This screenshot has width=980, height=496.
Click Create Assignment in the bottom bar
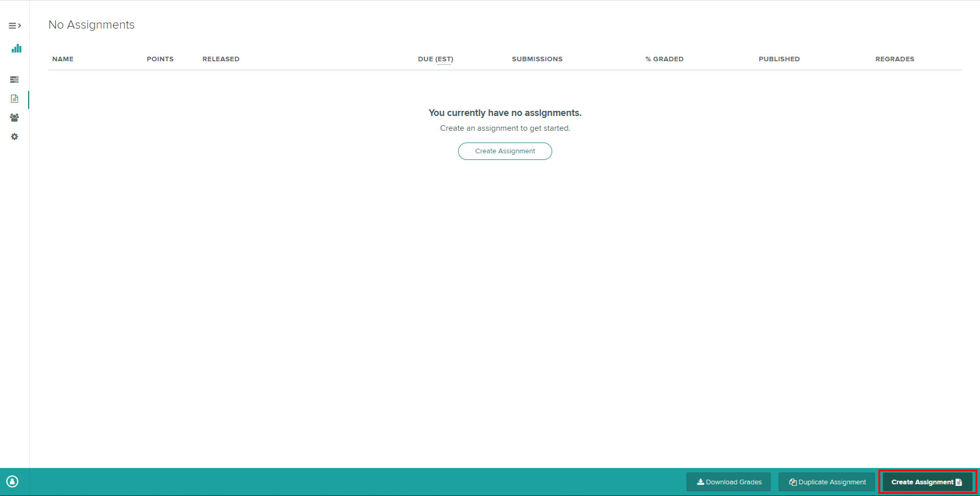927,482
